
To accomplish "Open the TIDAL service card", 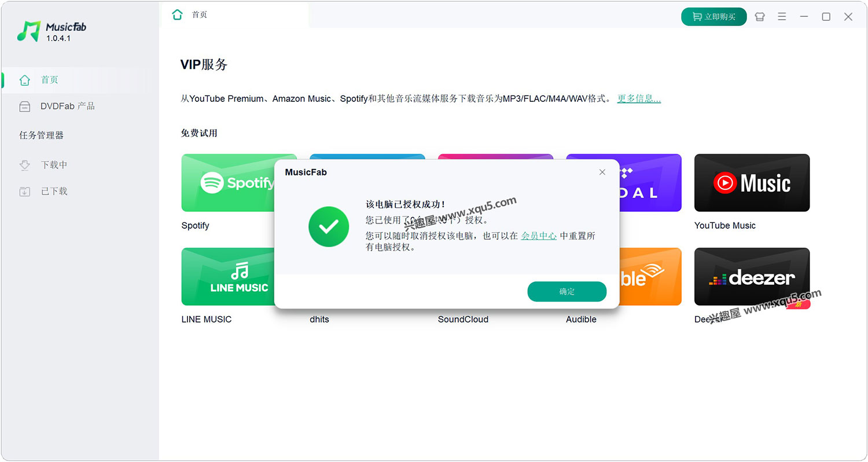I will point(650,183).
